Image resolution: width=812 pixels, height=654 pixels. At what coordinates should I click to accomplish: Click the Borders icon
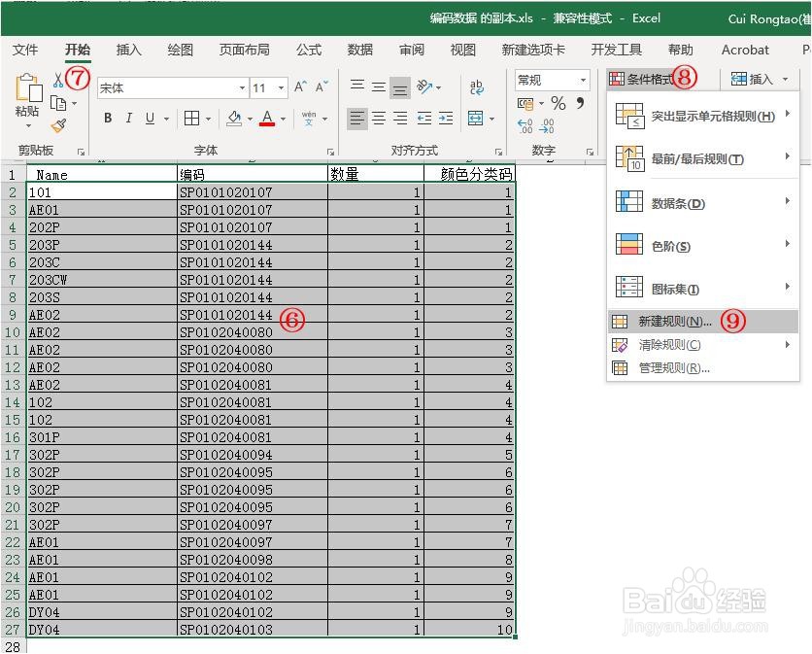point(191,119)
